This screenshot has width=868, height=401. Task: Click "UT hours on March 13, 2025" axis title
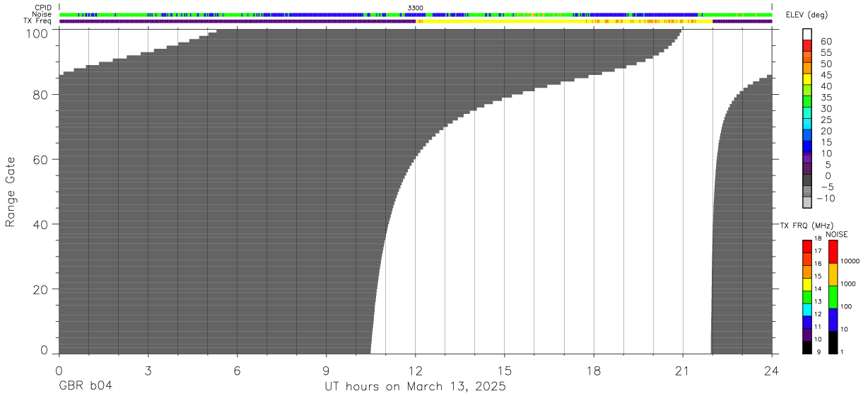[415, 387]
